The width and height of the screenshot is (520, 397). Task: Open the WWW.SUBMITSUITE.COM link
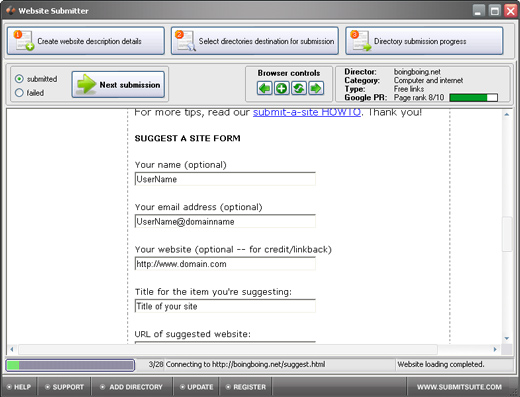click(459, 387)
